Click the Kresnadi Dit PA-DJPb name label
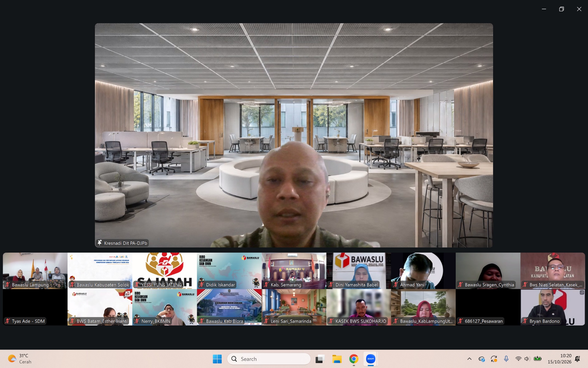The height and width of the screenshot is (368, 588). pyautogui.click(x=125, y=243)
